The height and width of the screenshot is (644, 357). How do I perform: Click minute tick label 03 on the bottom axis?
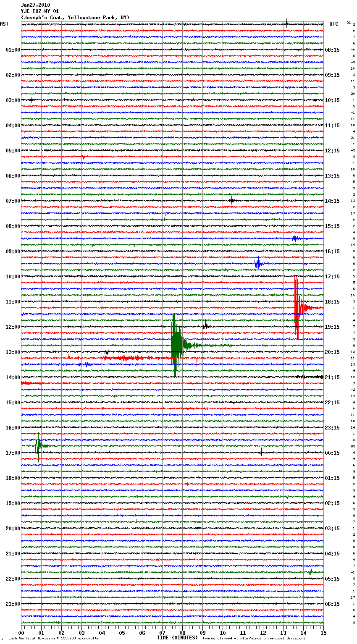pyautogui.click(x=81, y=633)
